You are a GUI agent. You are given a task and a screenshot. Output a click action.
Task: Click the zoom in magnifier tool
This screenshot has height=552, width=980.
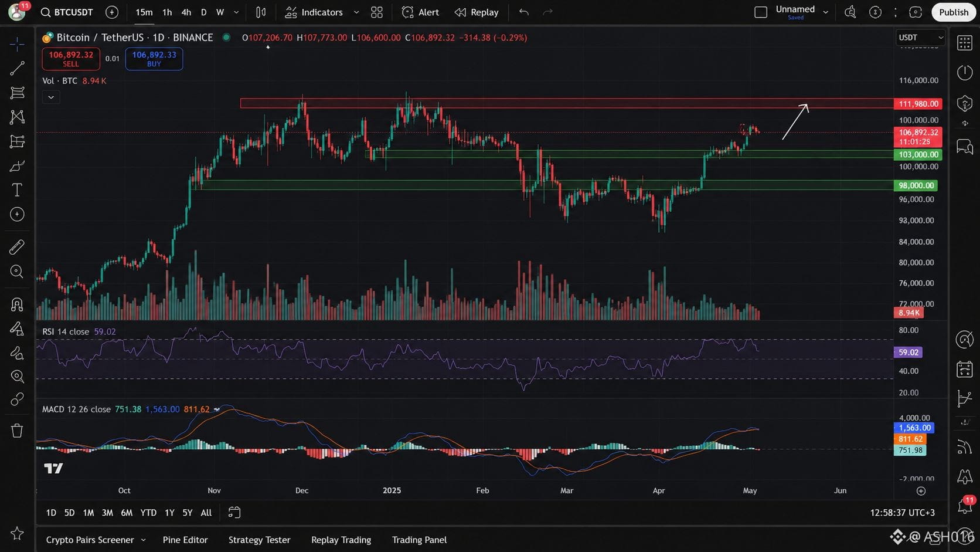pyautogui.click(x=17, y=272)
